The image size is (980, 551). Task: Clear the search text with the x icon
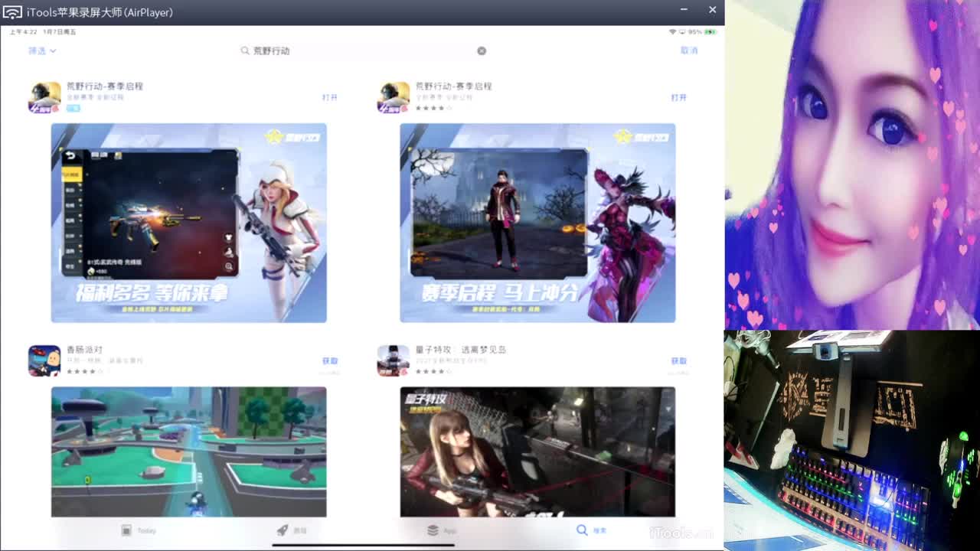(x=482, y=51)
